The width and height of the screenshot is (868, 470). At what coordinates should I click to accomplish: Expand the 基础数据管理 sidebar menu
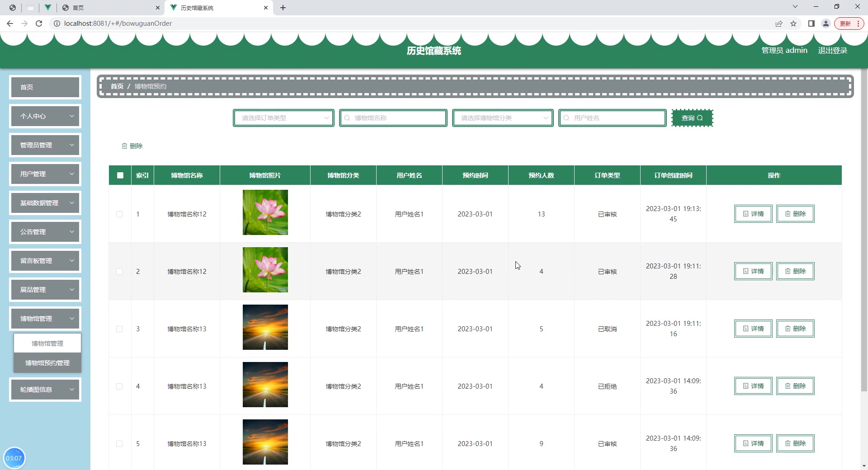pos(45,203)
